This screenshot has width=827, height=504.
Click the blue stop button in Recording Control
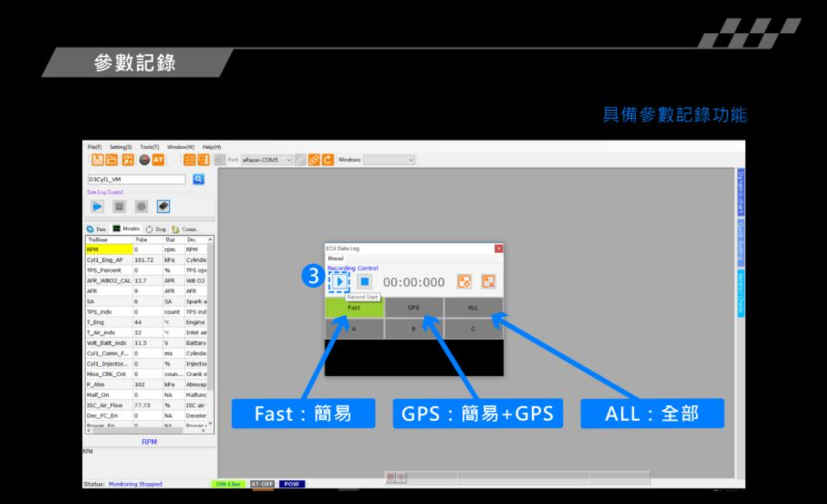[x=365, y=281]
